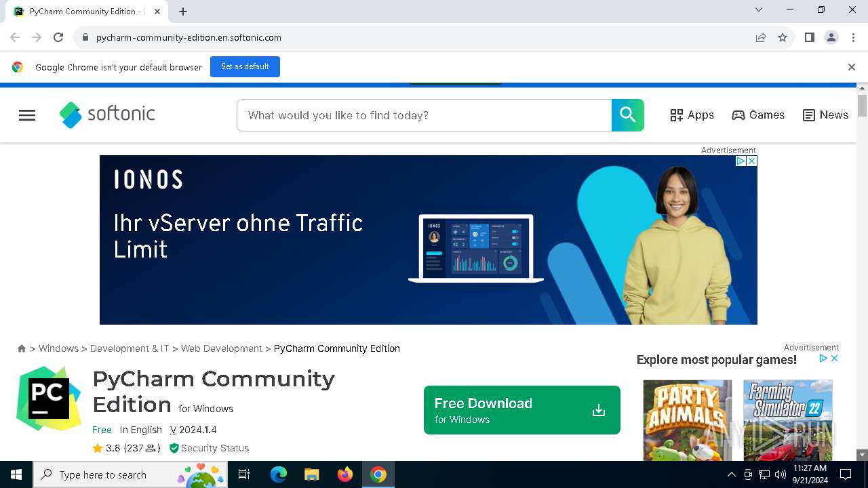This screenshot has width=868, height=488.
Task: Go back to the previous page
Action: click(15, 37)
